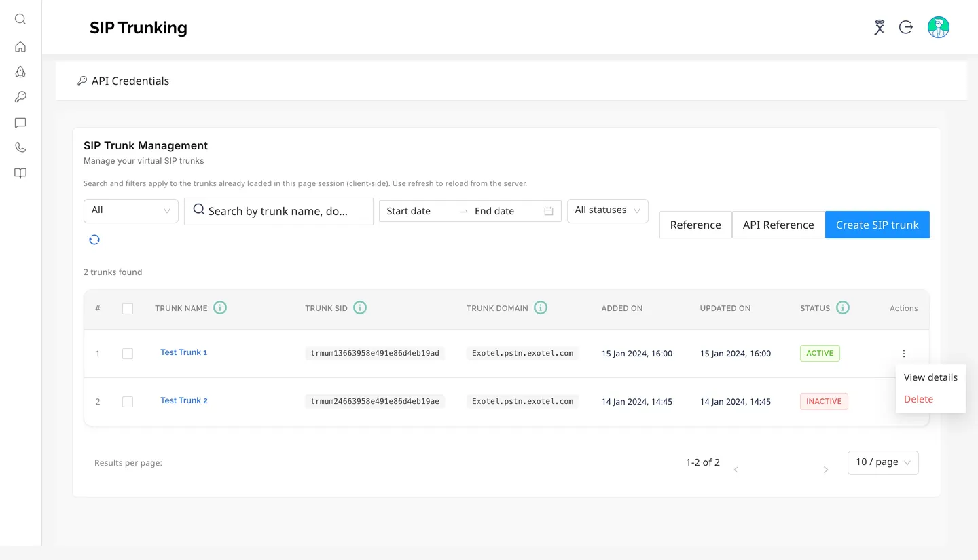
Task: Check the box for Test Trunk 2
Action: tap(128, 402)
